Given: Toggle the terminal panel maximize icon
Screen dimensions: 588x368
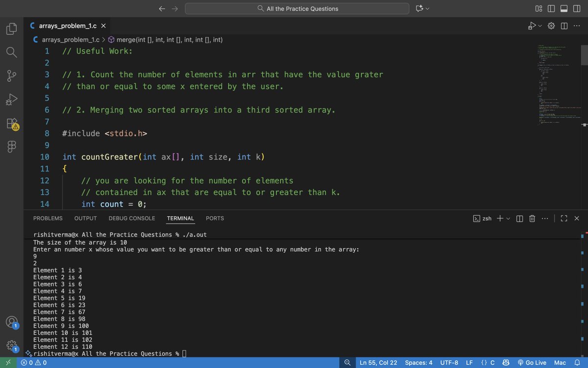Looking at the screenshot, I should [x=564, y=218].
